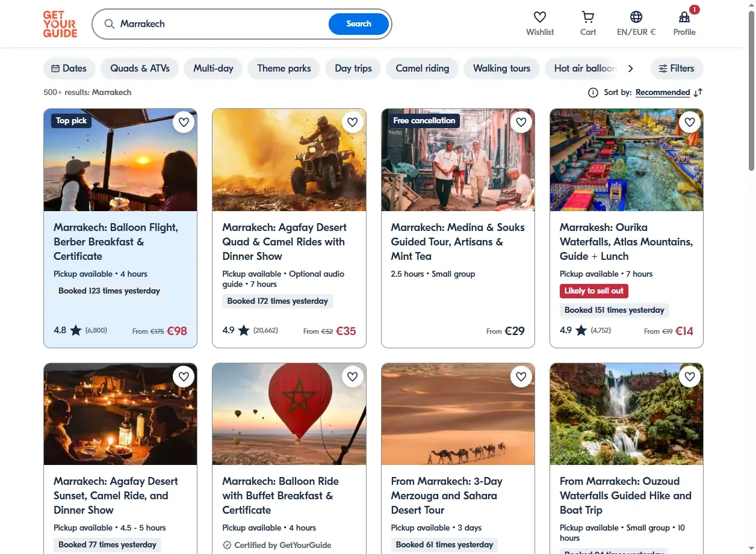Click the blue Search button
This screenshot has height=554, width=756.
pos(359,24)
